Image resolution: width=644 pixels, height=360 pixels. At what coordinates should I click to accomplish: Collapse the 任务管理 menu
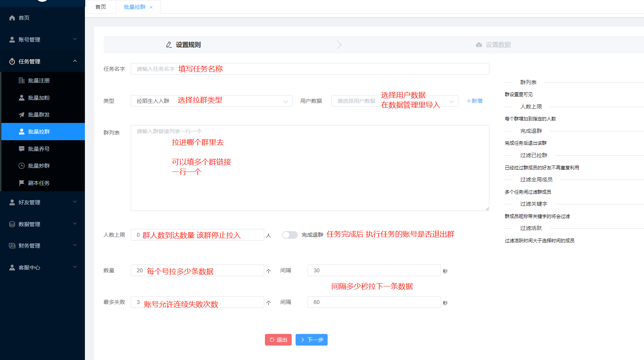tap(42, 62)
